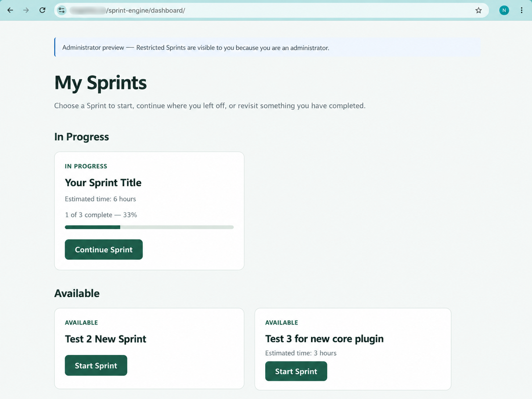Click the Estimated time: 6 hours text

click(100, 199)
